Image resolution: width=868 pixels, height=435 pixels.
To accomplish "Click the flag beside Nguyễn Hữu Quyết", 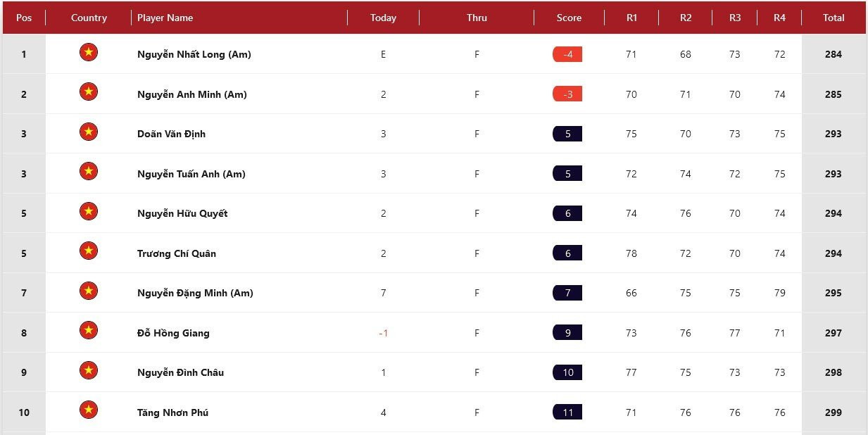I will [88, 211].
